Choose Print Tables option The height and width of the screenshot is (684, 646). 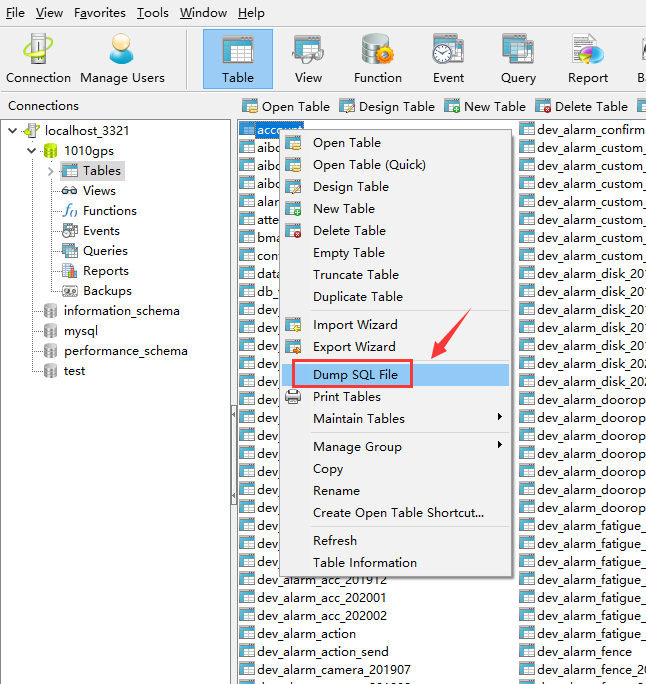(x=395, y=397)
